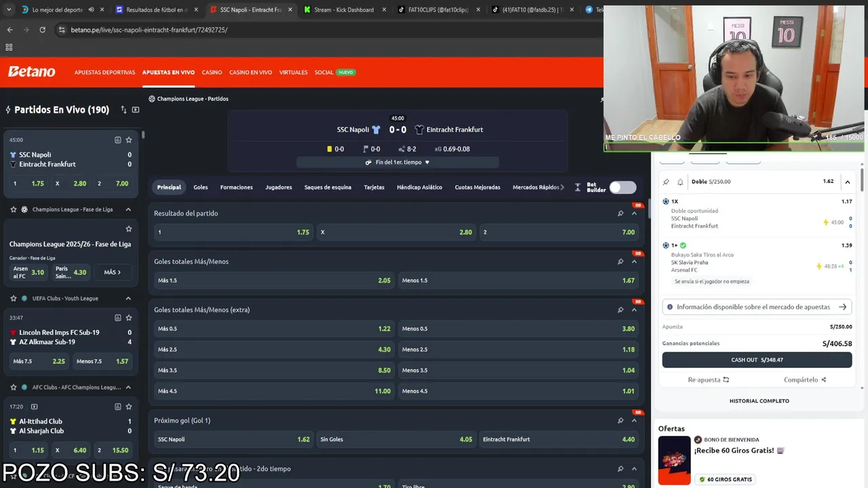Click the browser address bar URL
Screen dimensions: 868x488
tap(149, 30)
